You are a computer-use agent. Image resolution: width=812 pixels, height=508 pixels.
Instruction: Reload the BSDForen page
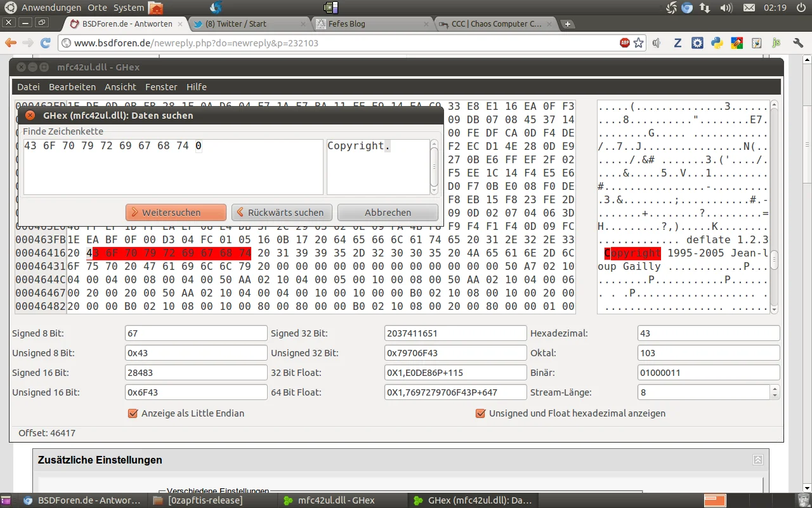(45, 43)
